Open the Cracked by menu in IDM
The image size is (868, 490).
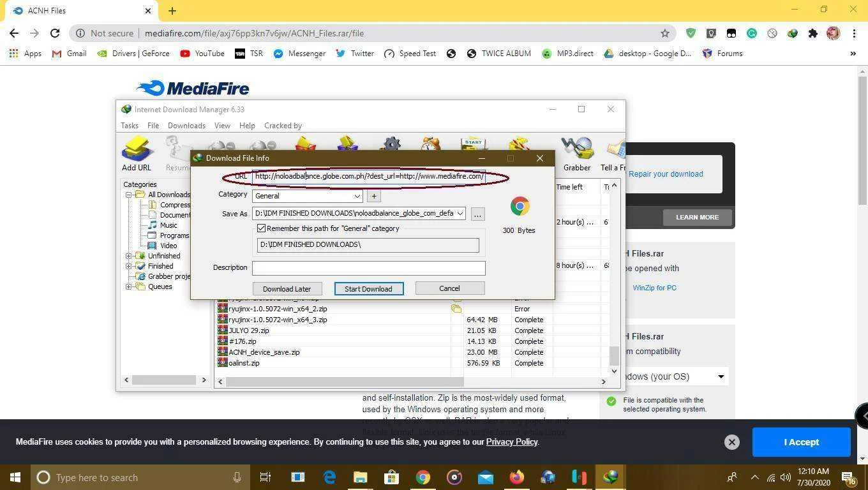(x=283, y=126)
